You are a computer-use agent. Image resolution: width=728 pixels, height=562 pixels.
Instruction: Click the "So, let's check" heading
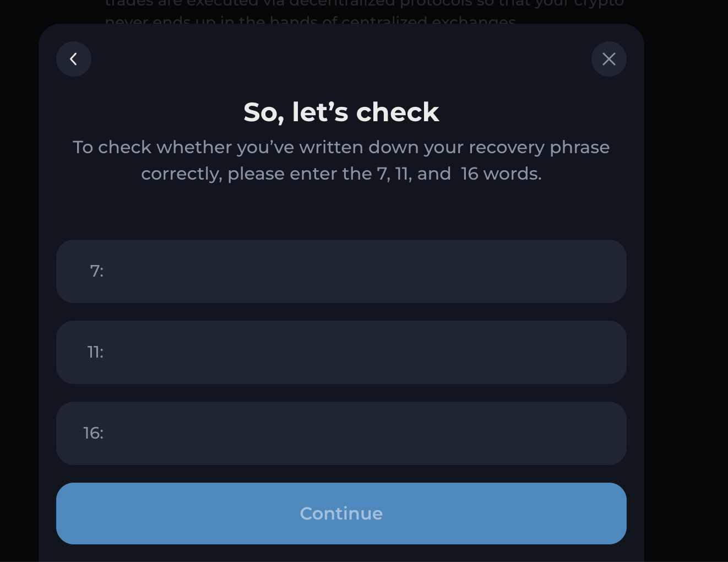(341, 112)
